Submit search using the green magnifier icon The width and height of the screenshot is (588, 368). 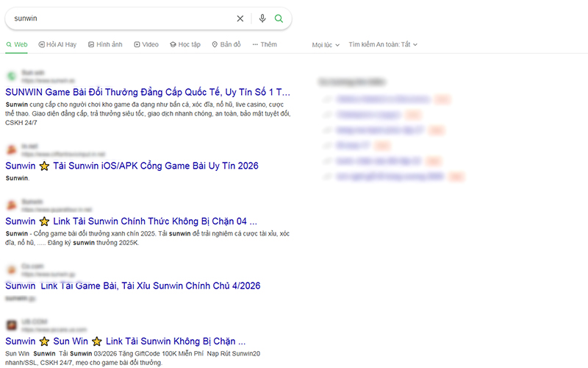coord(279,18)
